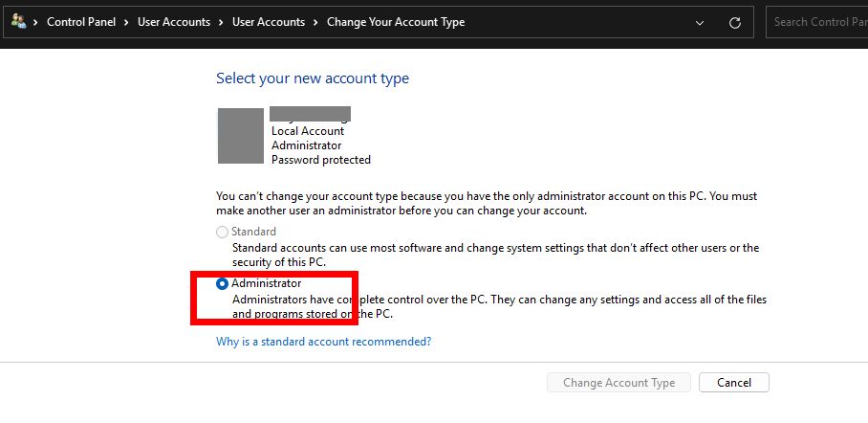Expand the chevron right after Control Panel
Screen dimensions: 868x423
click(127, 22)
